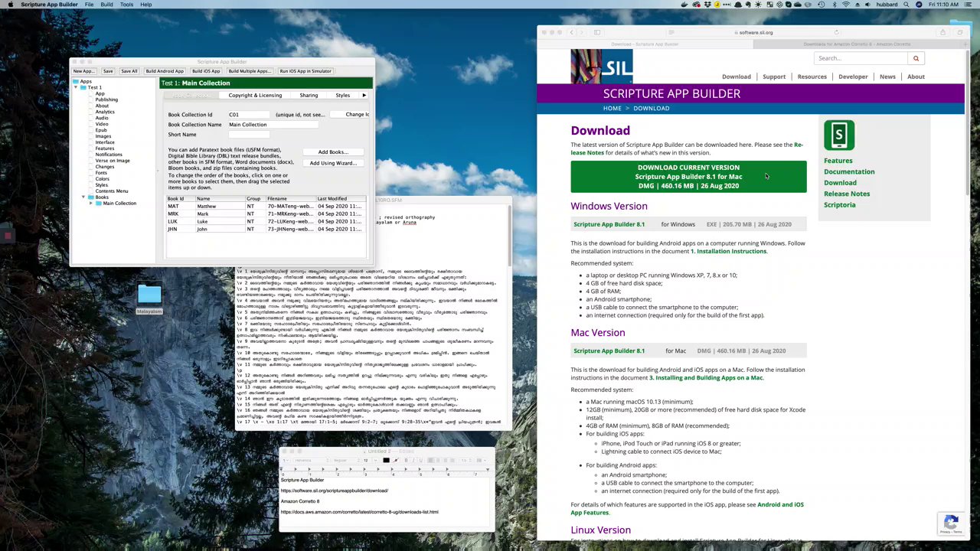The height and width of the screenshot is (551, 980).
Task: Select the Analytics item in app tree
Action: click(x=105, y=112)
